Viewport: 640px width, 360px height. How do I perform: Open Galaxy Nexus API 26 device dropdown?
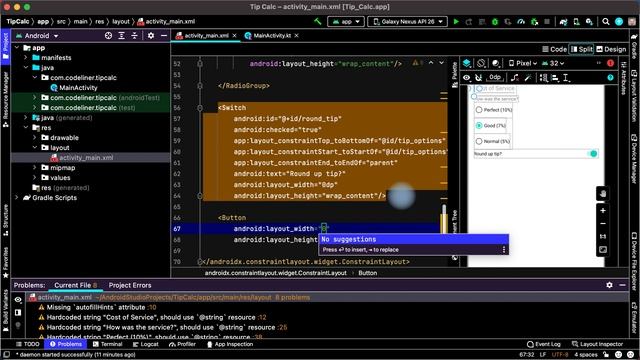point(407,22)
